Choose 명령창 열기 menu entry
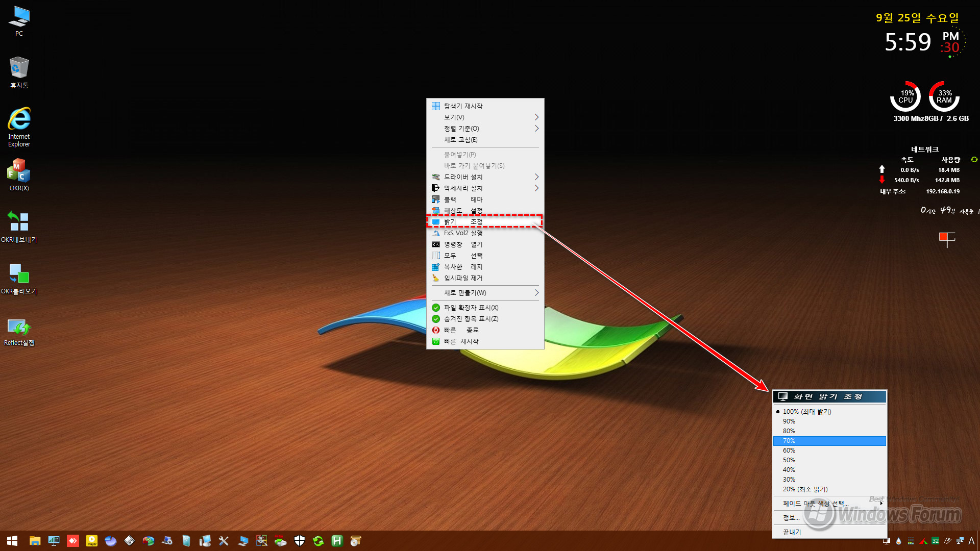 (x=485, y=244)
